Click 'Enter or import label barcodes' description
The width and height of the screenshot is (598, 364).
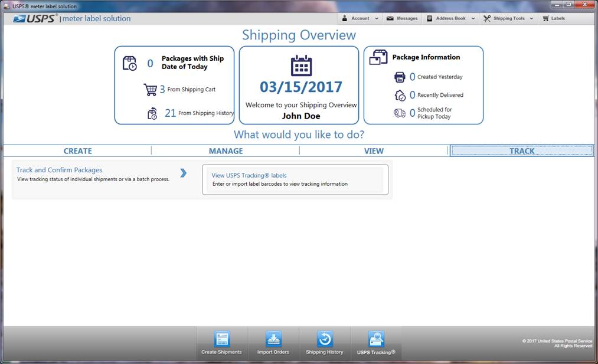[x=280, y=183]
